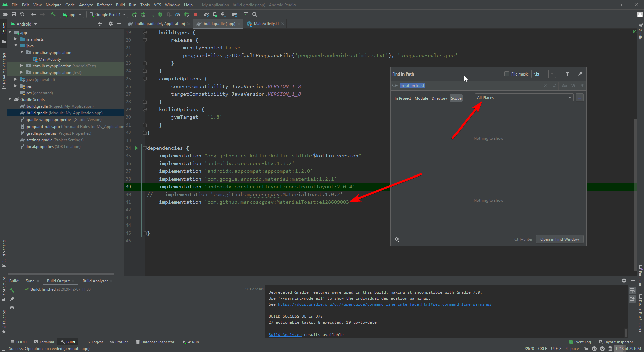Open Sync Project with Gradle Files icon

tap(206, 14)
